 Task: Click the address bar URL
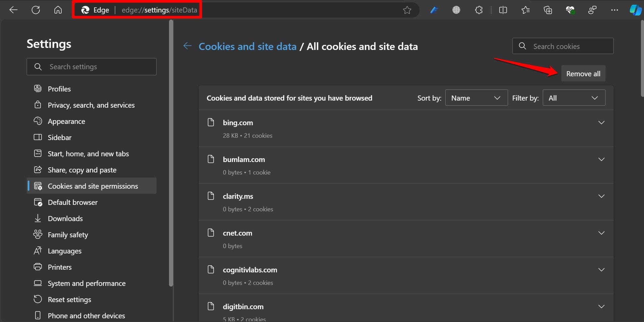159,10
